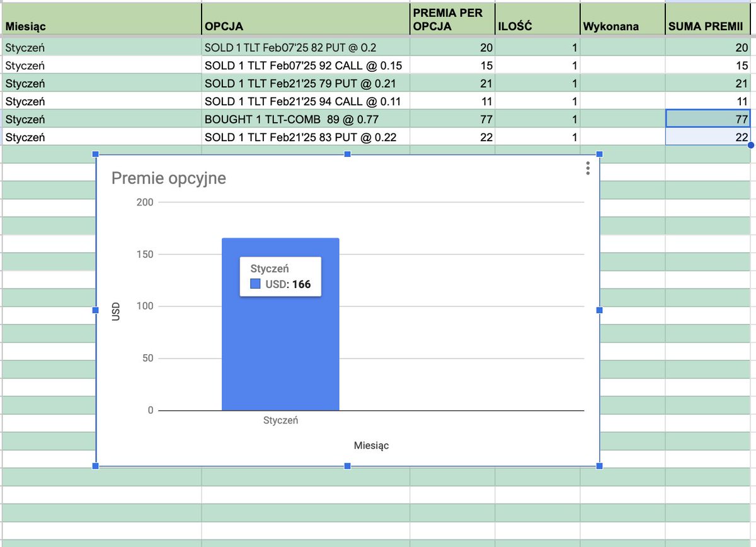The height and width of the screenshot is (547, 756).
Task: Click the Styczeń cell in the 82 PUT row
Action: tap(101, 47)
